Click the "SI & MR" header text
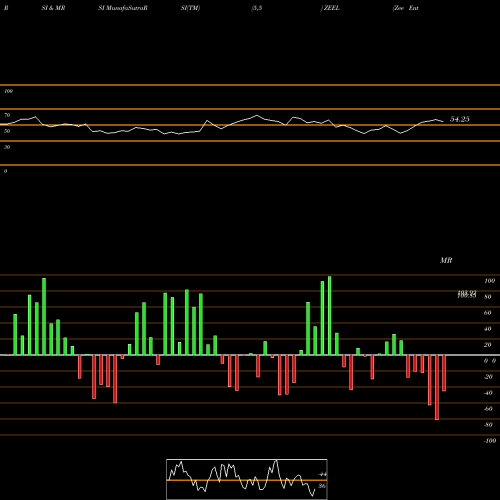The image size is (500, 500). (53, 8)
